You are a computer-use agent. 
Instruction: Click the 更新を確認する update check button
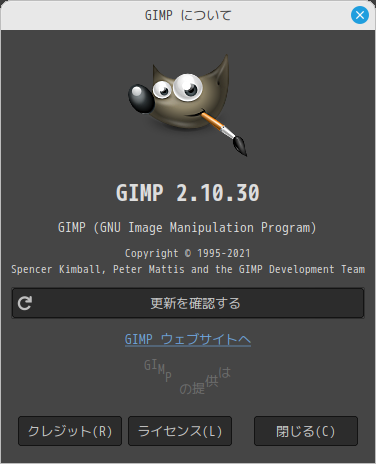(188, 303)
